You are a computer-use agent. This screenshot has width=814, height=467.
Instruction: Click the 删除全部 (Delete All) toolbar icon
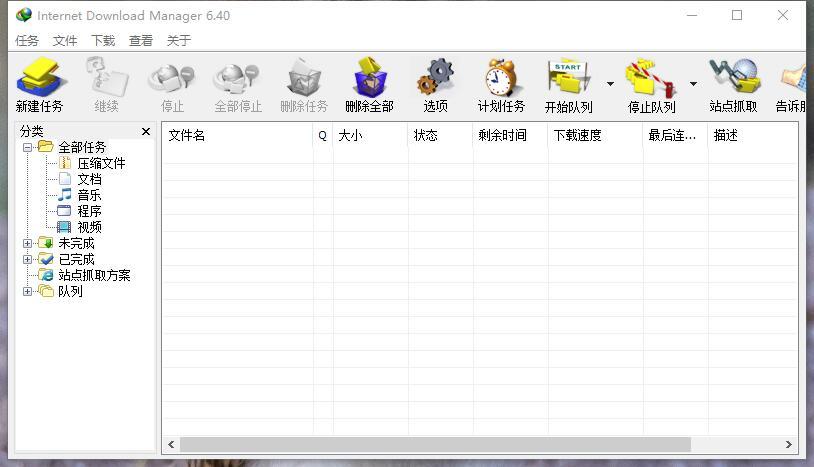pos(369,78)
